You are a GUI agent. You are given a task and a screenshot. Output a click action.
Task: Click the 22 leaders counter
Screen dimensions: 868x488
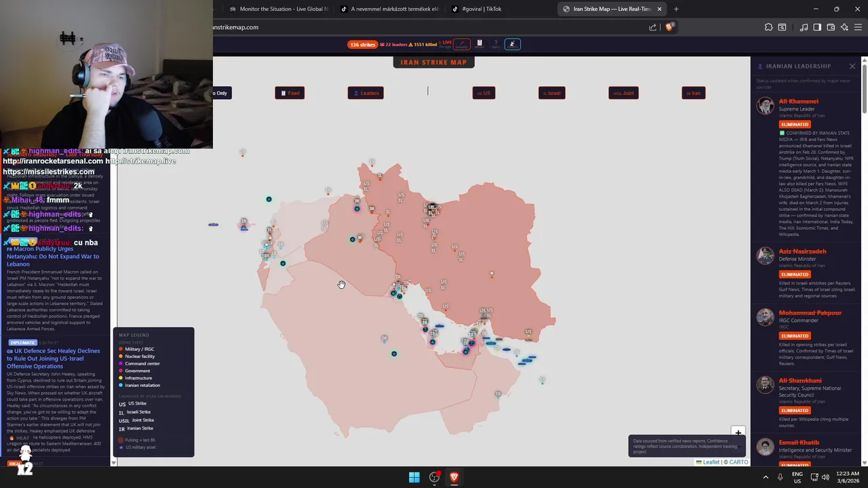394,45
